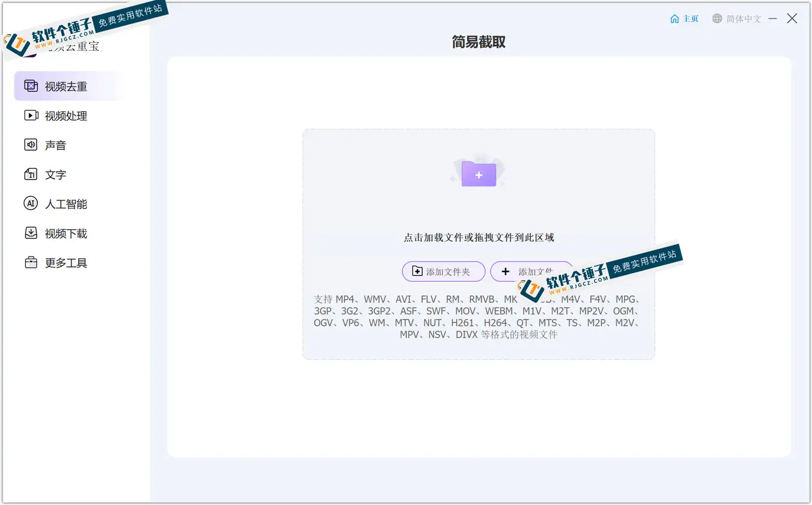Open the 人工智能 (AI) feature icon

31,203
